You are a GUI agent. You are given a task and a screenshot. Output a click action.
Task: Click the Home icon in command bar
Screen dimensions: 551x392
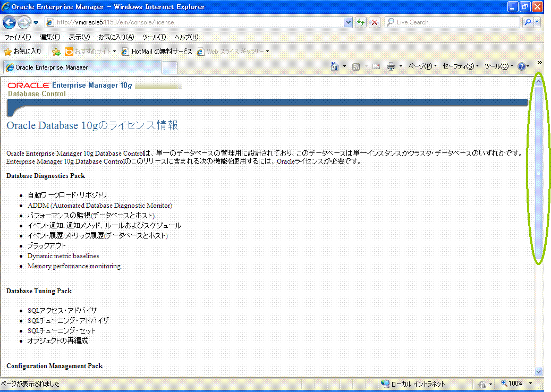(335, 66)
